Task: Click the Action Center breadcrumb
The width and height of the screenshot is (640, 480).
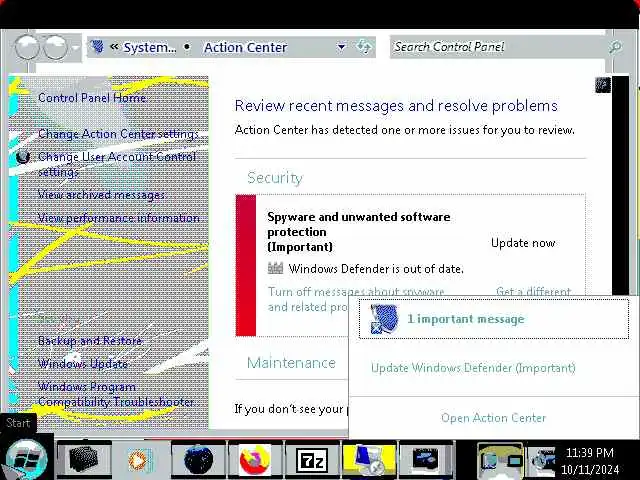Action: pos(245,47)
